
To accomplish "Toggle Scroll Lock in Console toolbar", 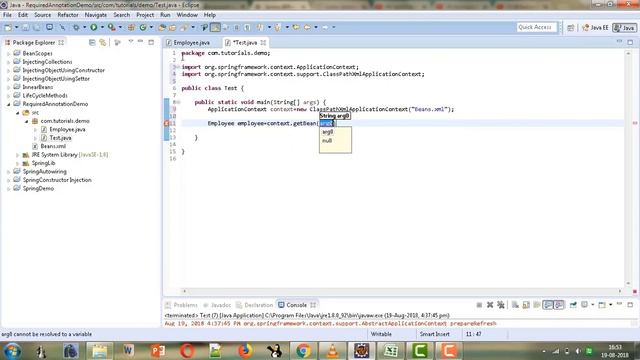I will click(x=526, y=305).
